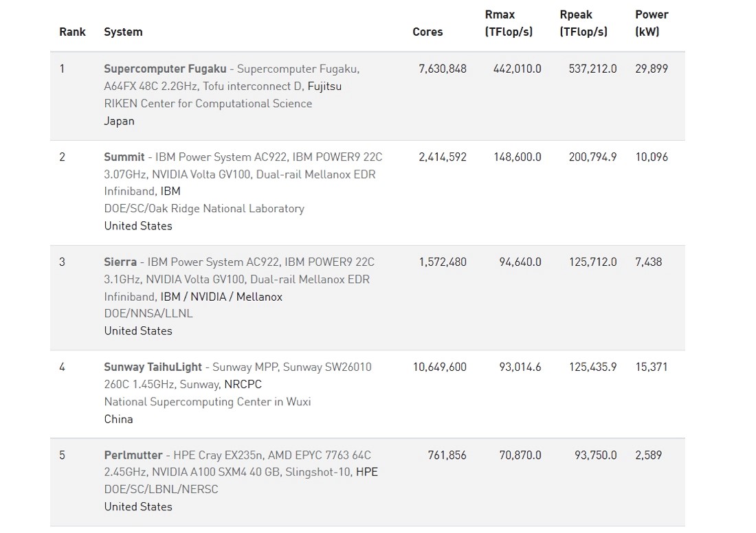Select Sierra Rpeak value 125,712.0

(x=592, y=262)
